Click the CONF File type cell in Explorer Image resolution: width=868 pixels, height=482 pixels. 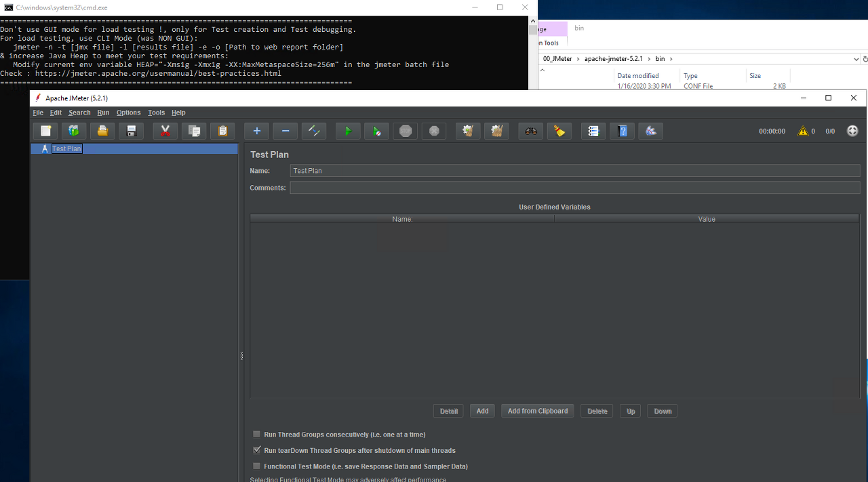(698, 86)
